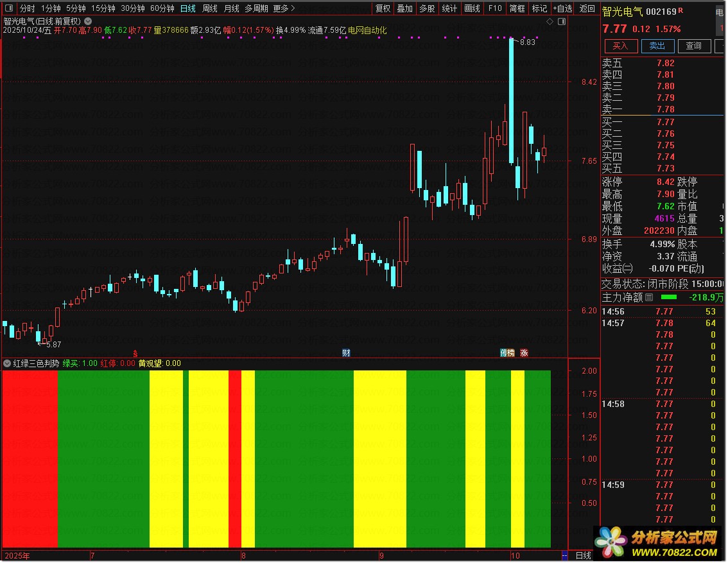Viewport: 728px width, 563px height.
Task: Click the diamond icon at chart top-right
Action: (x=550, y=21)
